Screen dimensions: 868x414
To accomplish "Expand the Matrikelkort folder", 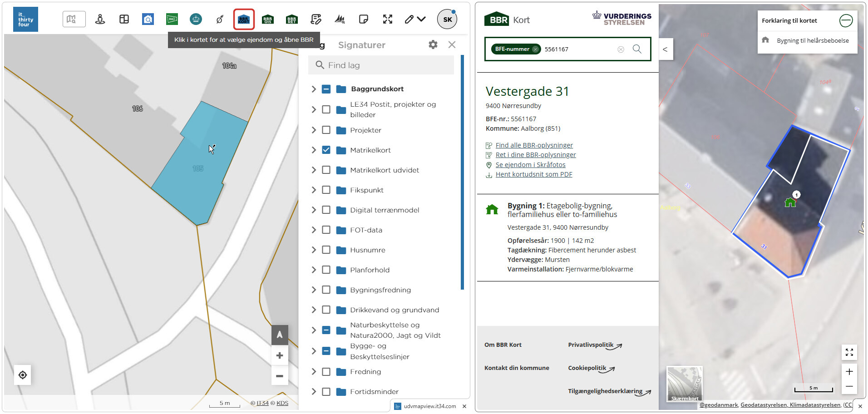I will coord(313,150).
